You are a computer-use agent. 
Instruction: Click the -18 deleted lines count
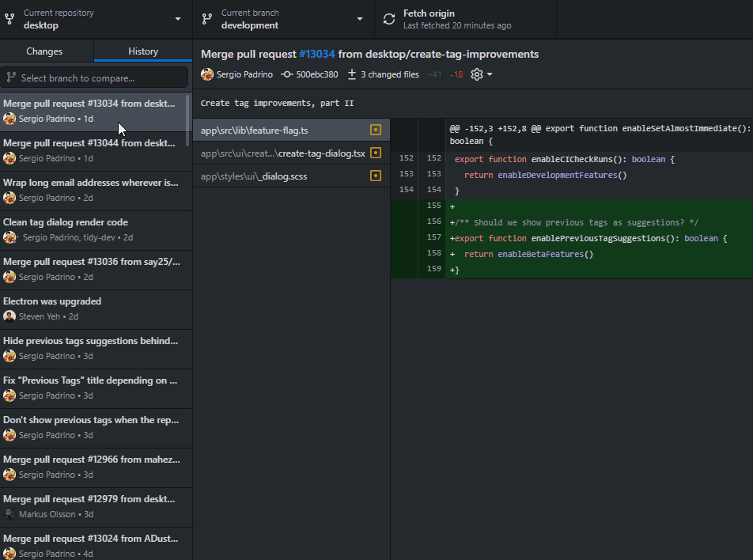pyautogui.click(x=456, y=74)
